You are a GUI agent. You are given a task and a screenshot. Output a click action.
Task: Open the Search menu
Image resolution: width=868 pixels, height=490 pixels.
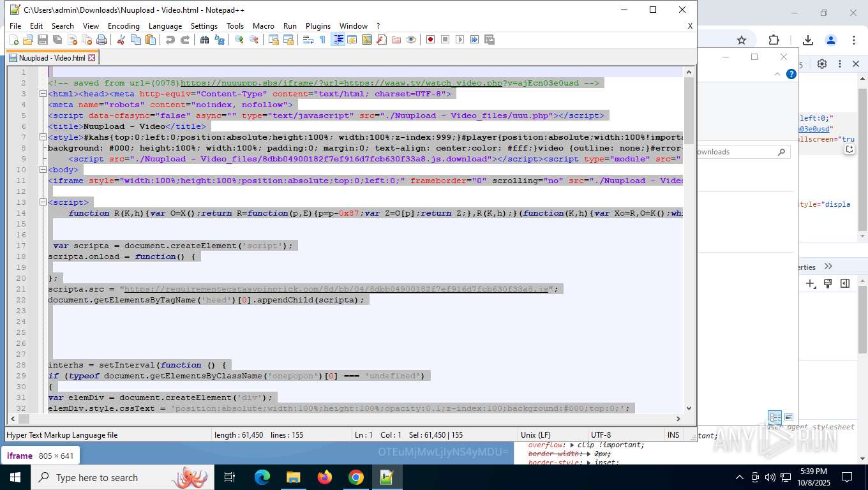point(63,26)
